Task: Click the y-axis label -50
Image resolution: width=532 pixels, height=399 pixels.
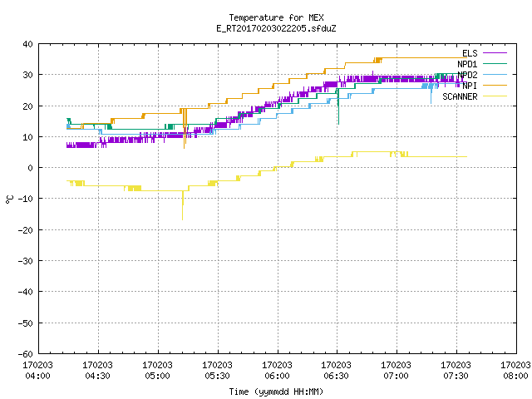Action: pos(26,323)
